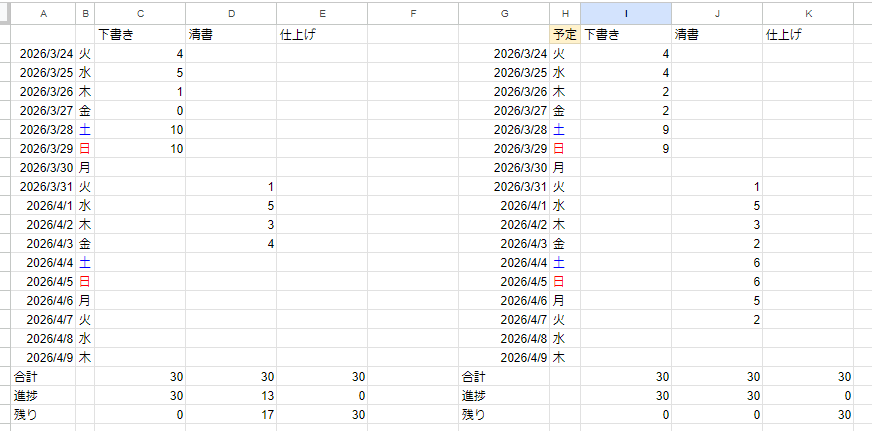Select the 下書き header cell in column C
The width and height of the screenshot is (872, 431).
pos(140,34)
